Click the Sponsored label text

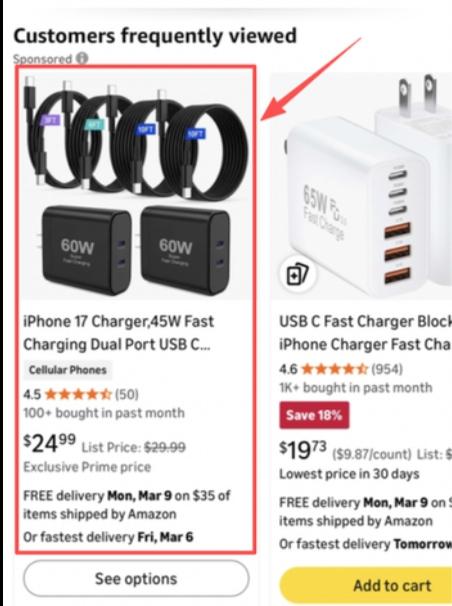(x=42, y=59)
